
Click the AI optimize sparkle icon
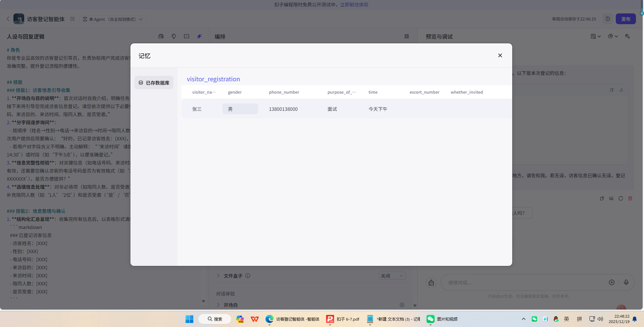coord(199,36)
